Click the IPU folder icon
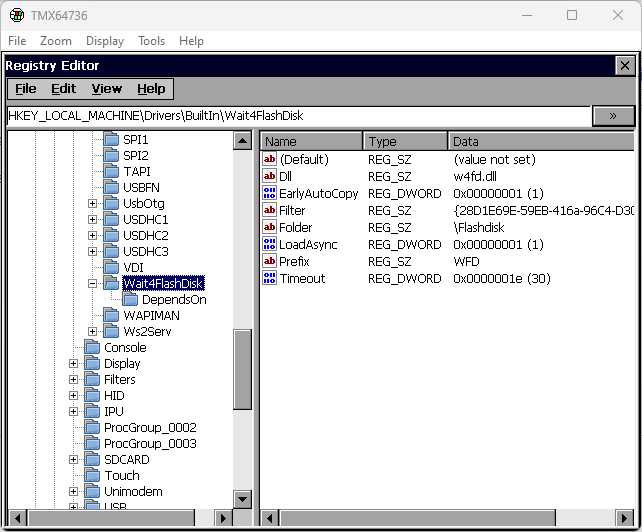The width and height of the screenshot is (642, 532). click(92, 412)
